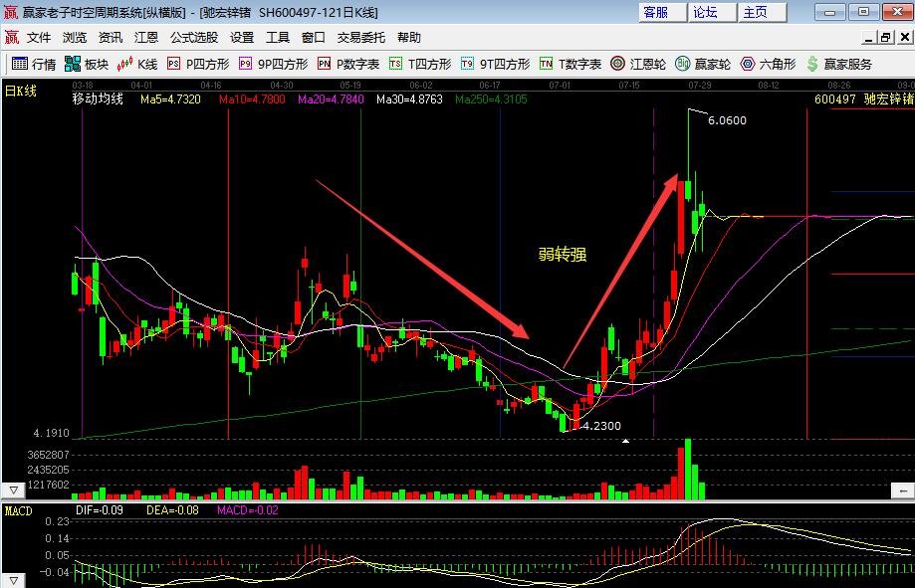
Task: Minimize the inner chart window
Action: tap(869, 38)
